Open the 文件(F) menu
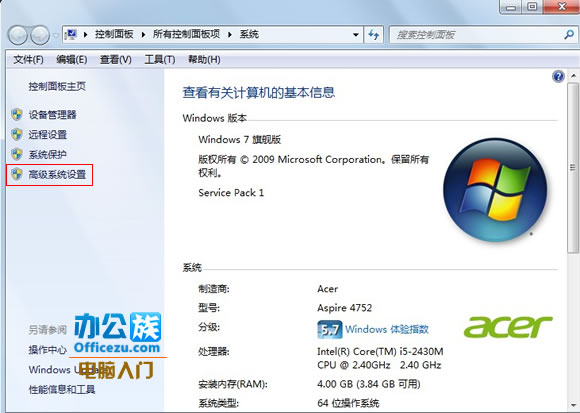 coord(28,60)
